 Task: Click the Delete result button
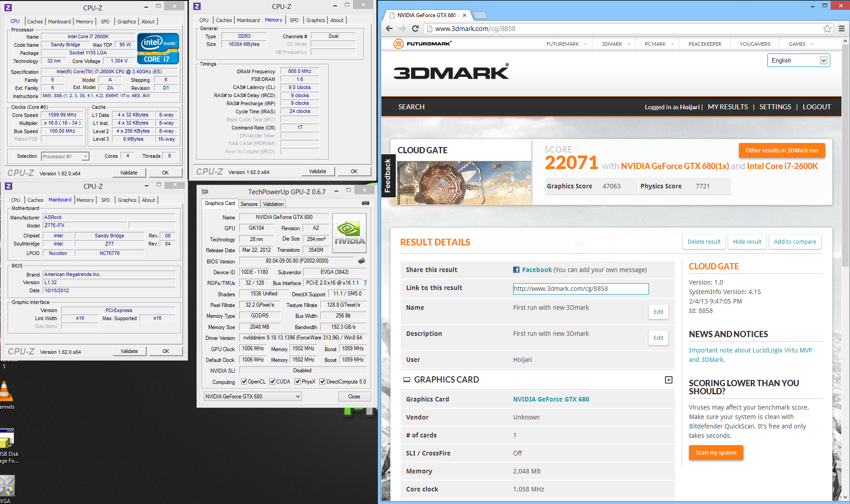click(704, 242)
